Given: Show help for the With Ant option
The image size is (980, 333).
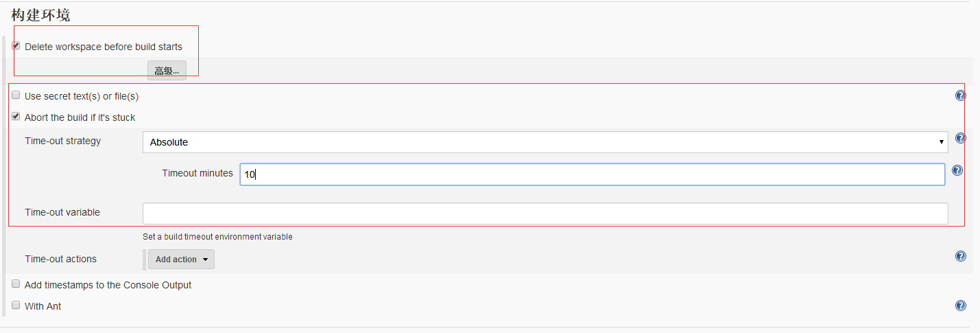Looking at the screenshot, I should point(960,306).
